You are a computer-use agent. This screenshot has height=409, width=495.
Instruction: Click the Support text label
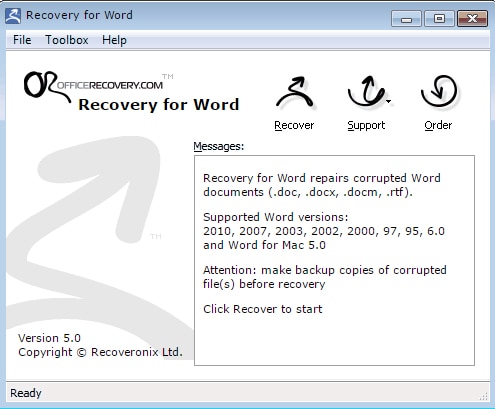366,126
